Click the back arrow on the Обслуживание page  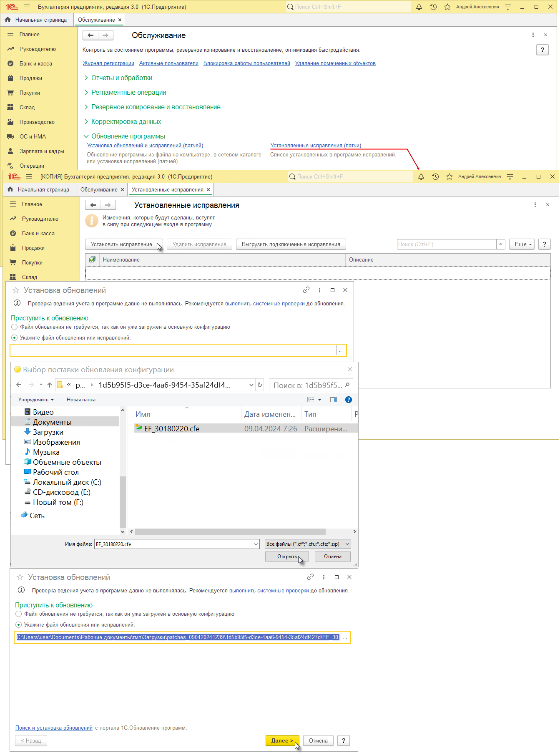point(90,35)
